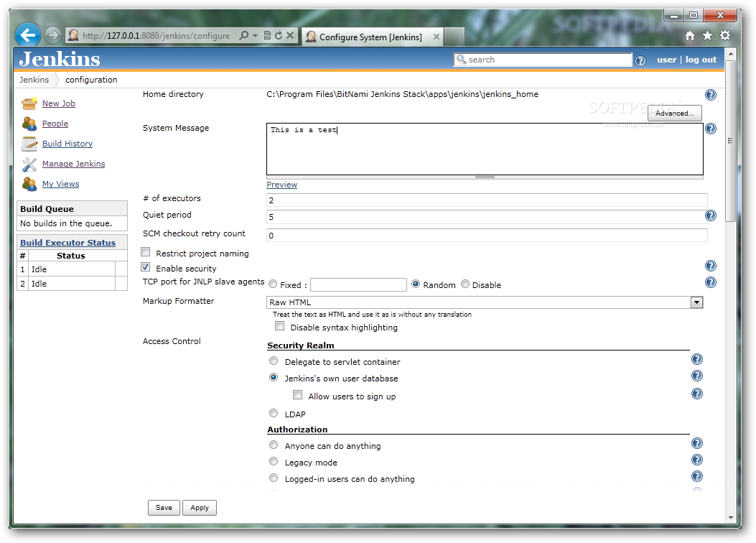Image resolution: width=756 pixels, height=543 pixels.
Task: Open help for Delegate to servlet container
Action: (697, 359)
